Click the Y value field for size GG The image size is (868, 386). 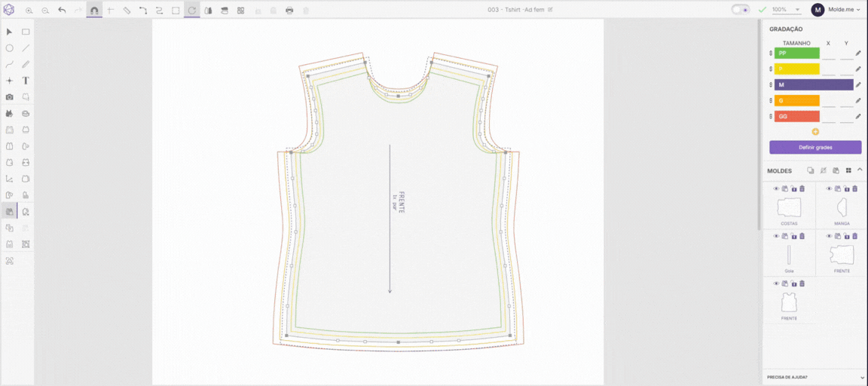(846, 118)
